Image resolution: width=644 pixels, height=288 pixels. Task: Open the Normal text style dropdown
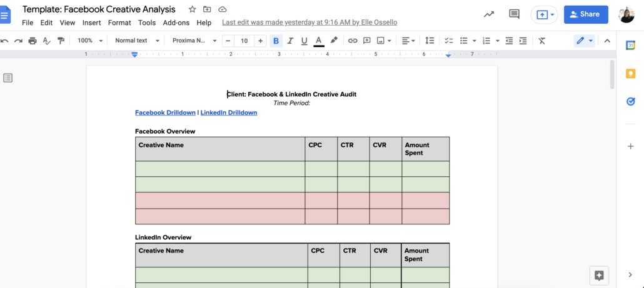136,41
